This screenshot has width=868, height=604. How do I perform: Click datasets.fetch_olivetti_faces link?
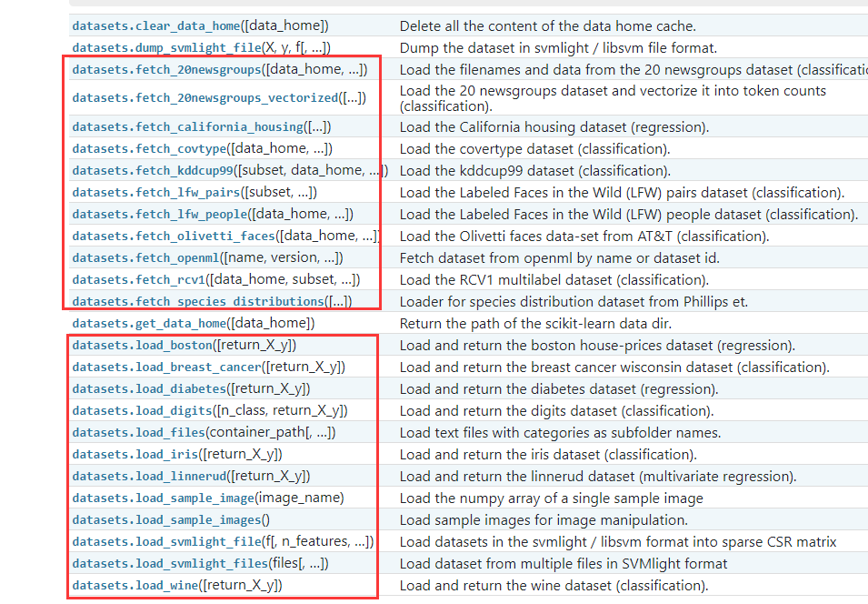tap(174, 237)
